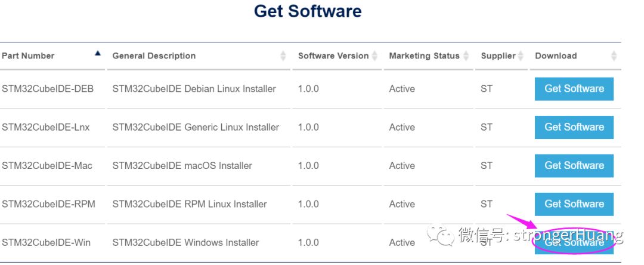Sort by Software Version column arrows
Viewport: 644px width, 265px height.
coord(374,56)
